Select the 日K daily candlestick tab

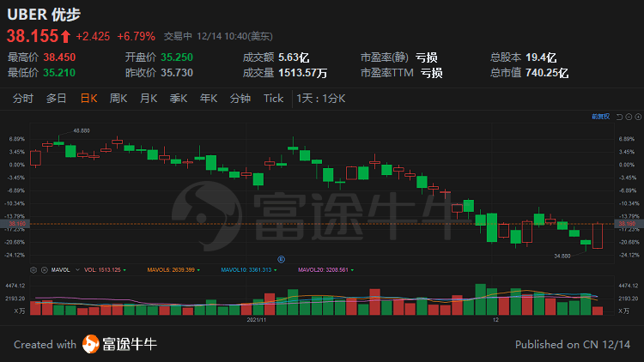tap(88, 99)
